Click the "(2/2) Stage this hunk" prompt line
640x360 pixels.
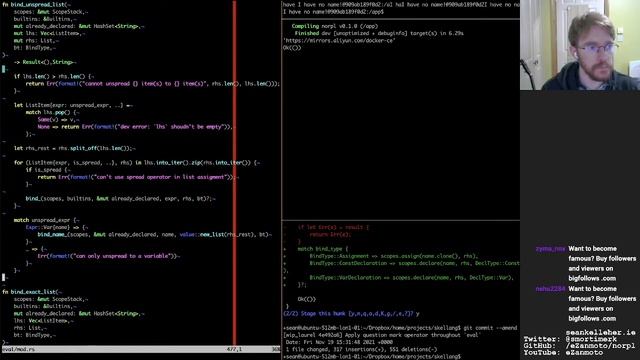(x=351, y=314)
